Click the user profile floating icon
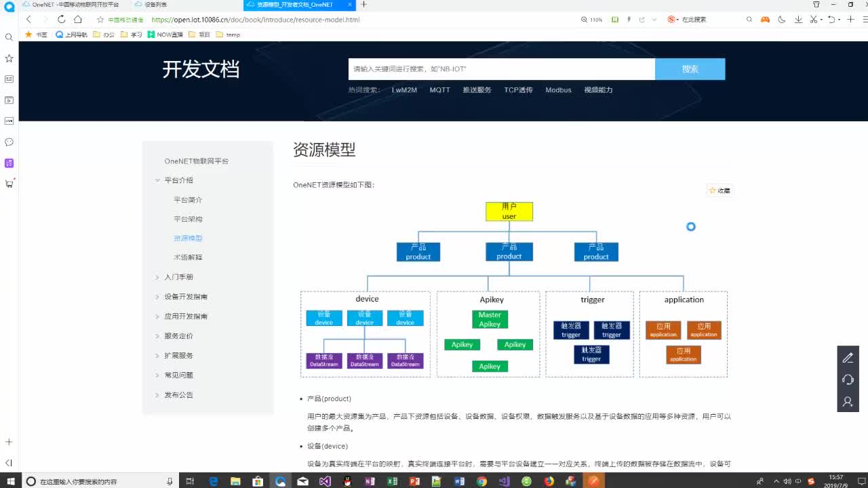 point(848,402)
